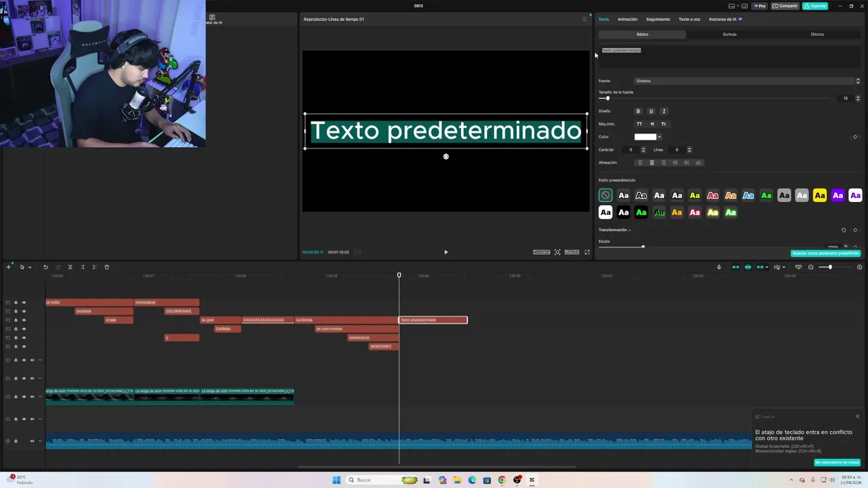Set text to all lowercase (tt)
The height and width of the screenshot is (488, 868).
(652, 124)
